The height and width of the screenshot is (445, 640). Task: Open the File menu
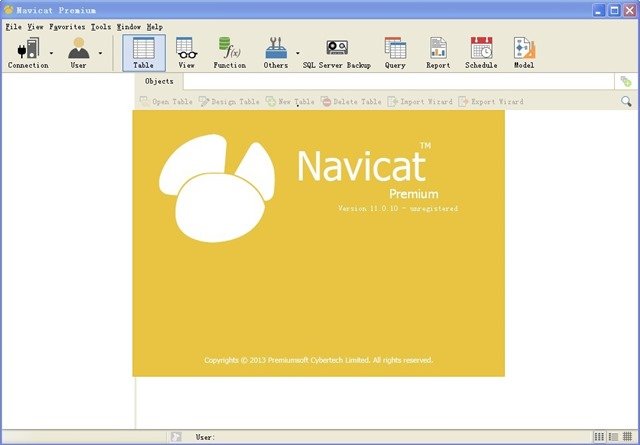pyautogui.click(x=13, y=27)
